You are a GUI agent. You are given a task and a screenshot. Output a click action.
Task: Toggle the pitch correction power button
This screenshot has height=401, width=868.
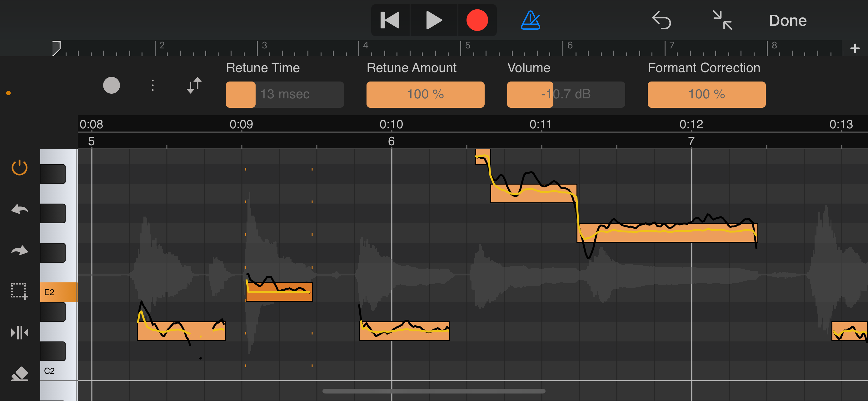tap(20, 167)
